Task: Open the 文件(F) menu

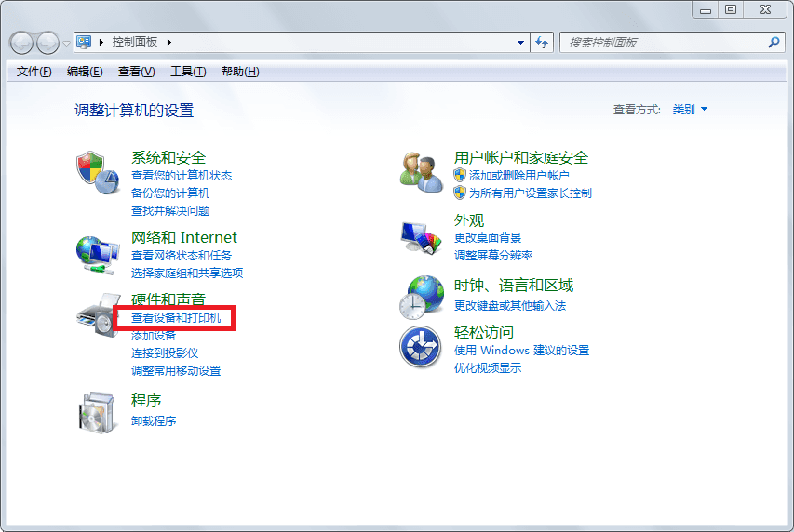Action: 34,72
